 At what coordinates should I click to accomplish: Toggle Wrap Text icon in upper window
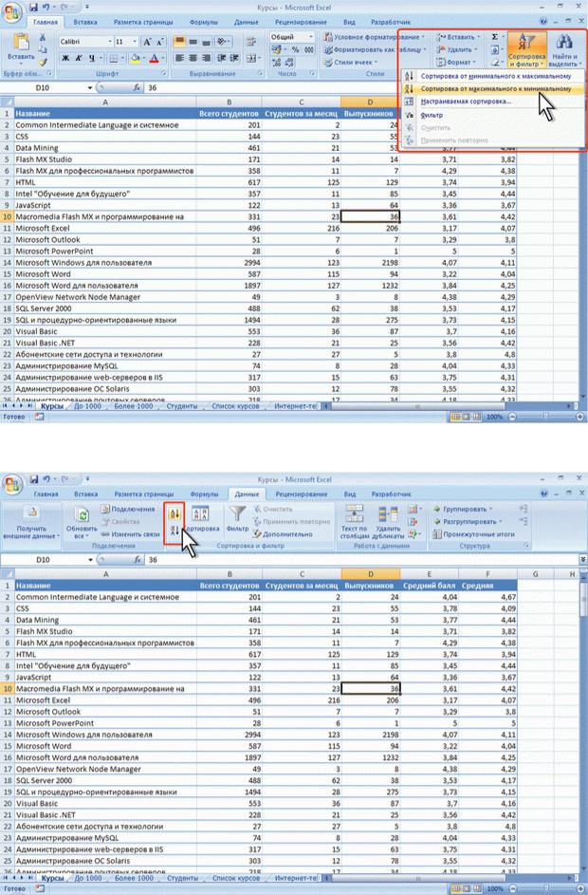[251, 42]
